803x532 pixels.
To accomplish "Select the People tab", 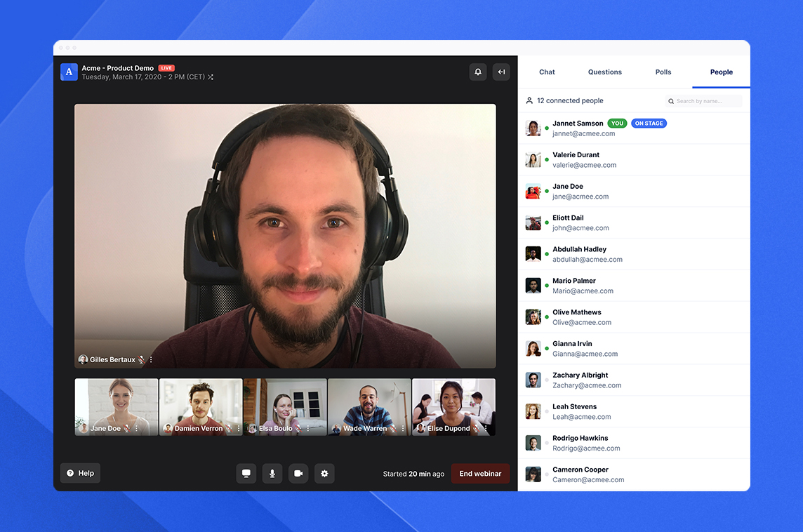I will click(x=721, y=72).
